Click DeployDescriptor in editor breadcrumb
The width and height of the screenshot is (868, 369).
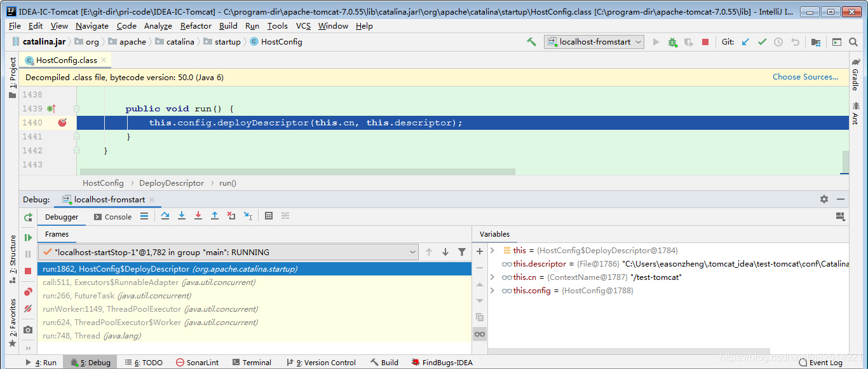(172, 183)
